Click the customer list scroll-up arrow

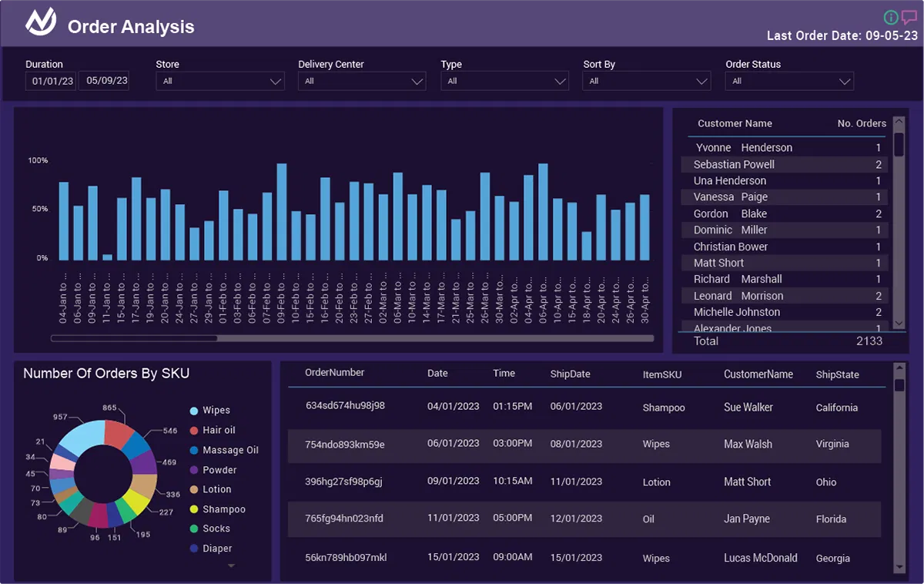pos(899,123)
